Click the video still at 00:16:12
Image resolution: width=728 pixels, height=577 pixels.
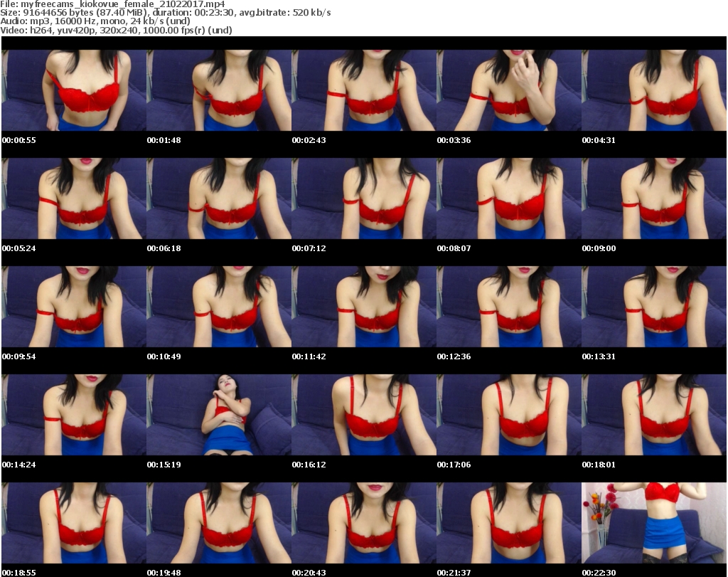tap(364, 415)
